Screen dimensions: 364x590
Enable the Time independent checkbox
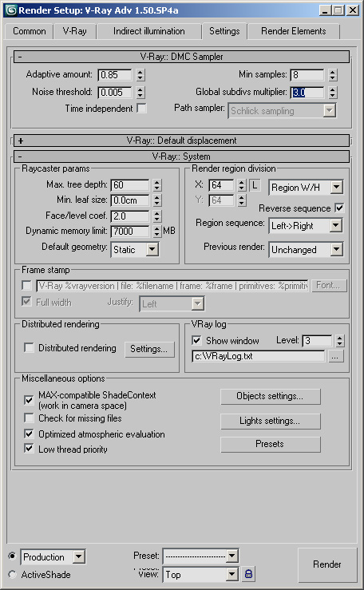tap(142, 109)
